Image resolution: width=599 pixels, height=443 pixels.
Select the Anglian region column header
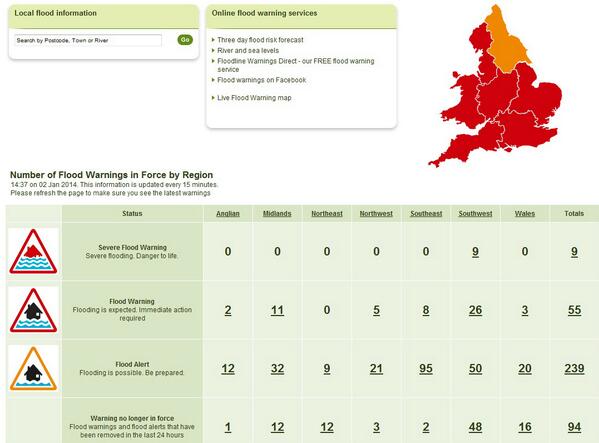click(228, 213)
